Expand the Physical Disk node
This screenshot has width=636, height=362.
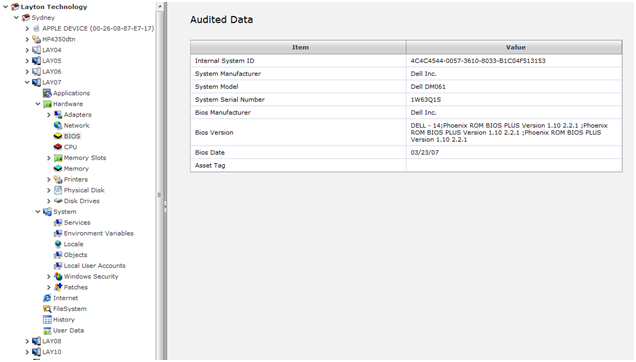49,190
